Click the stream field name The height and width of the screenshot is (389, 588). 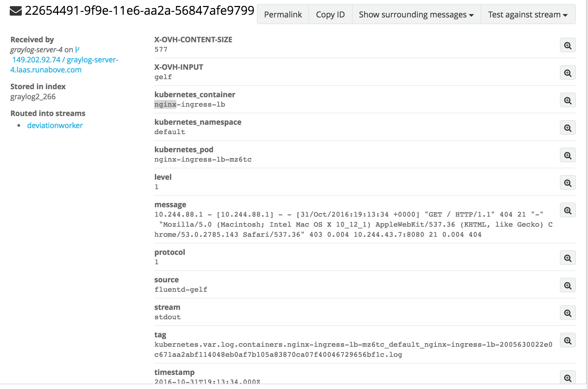tap(167, 307)
